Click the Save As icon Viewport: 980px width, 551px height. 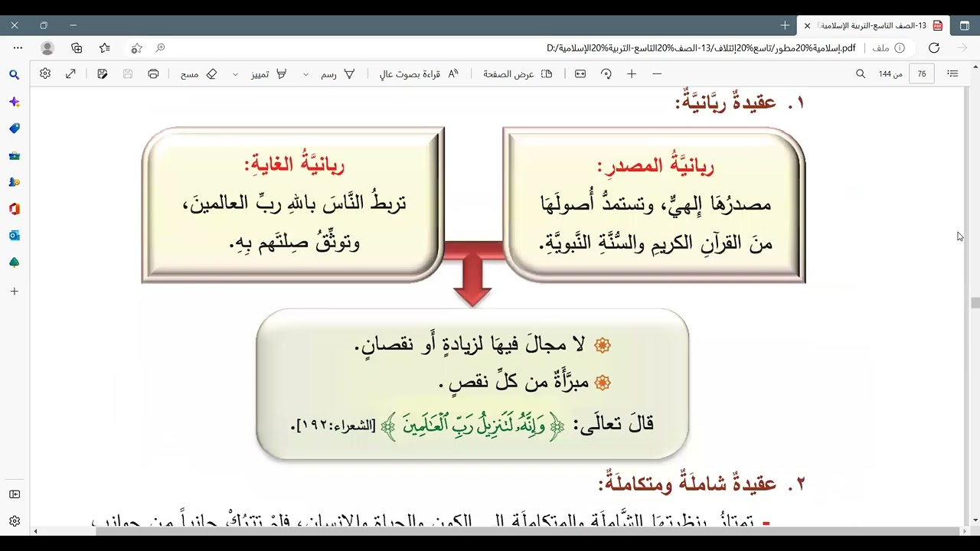tap(103, 73)
